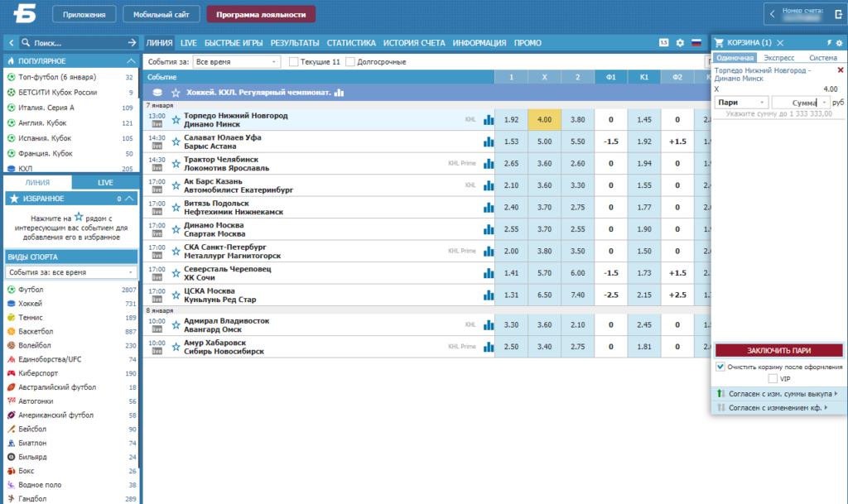
Task: Click the search arrow button
Action: pyautogui.click(x=132, y=42)
